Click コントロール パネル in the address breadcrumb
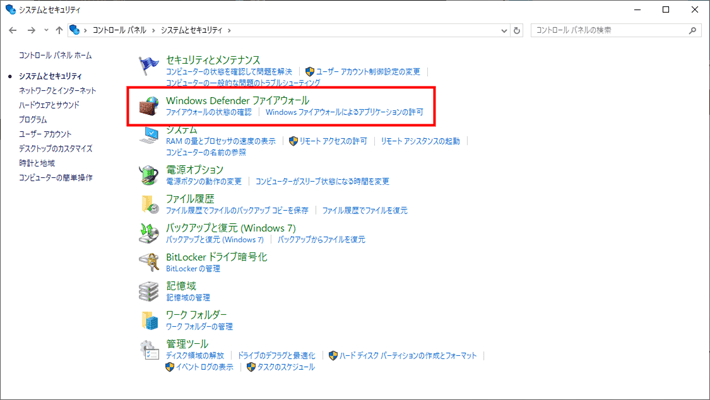Screen dimensions: 710x400 point(119,30)
